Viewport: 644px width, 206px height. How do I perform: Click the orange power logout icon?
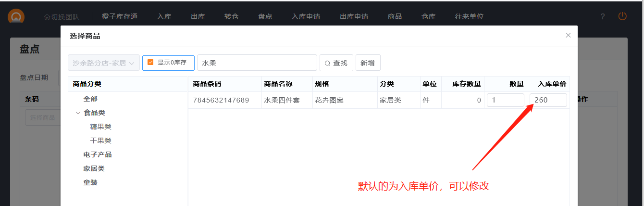(622, 16)
